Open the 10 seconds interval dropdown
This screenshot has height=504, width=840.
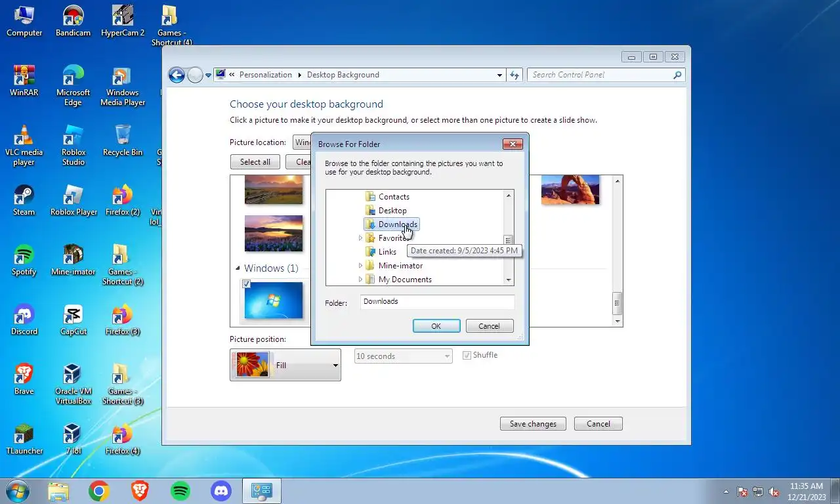tap(403, 356)
